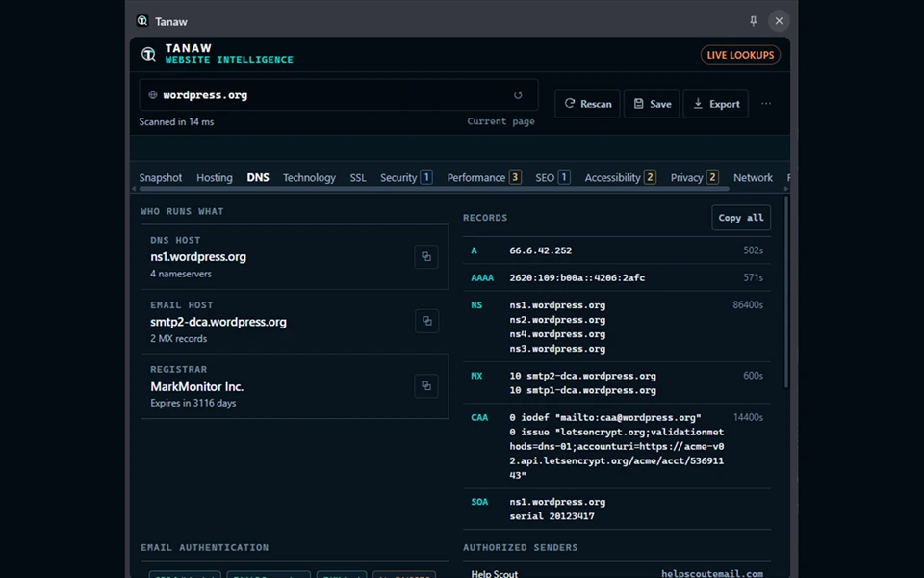
Task: Open the Performance tab
Action: (484, 177)
